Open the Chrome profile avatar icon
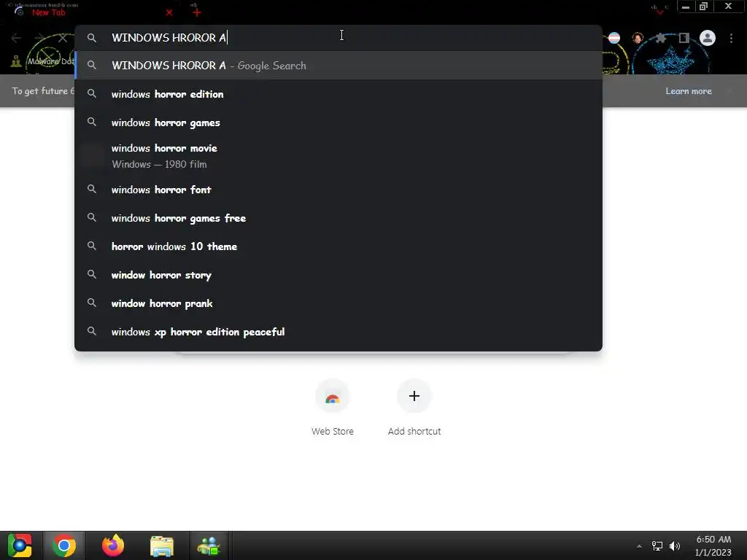Screen dimensions: 747x560 (x=708, y=38)
